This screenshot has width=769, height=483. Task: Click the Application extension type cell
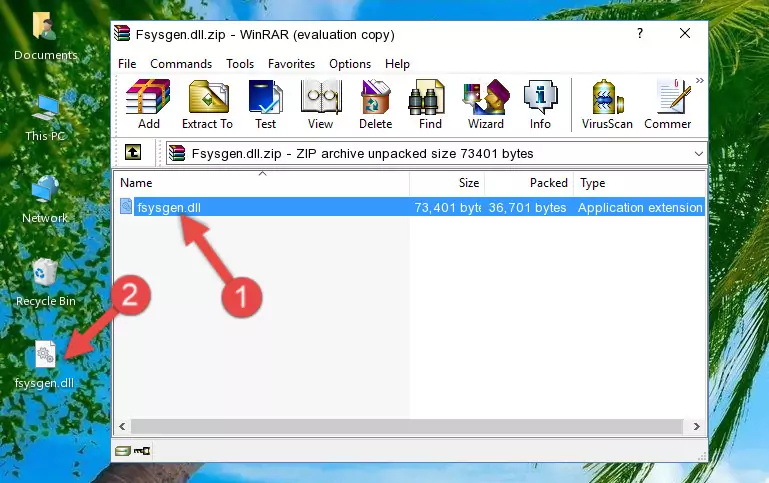pyautogui.click(x=640, y=207)
